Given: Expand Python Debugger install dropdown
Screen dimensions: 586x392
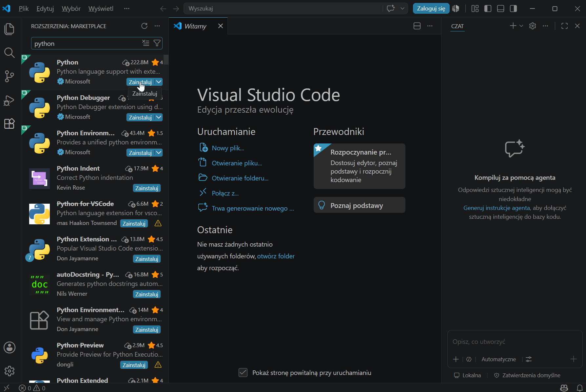Looking at the screenshot, I should 159,117.
